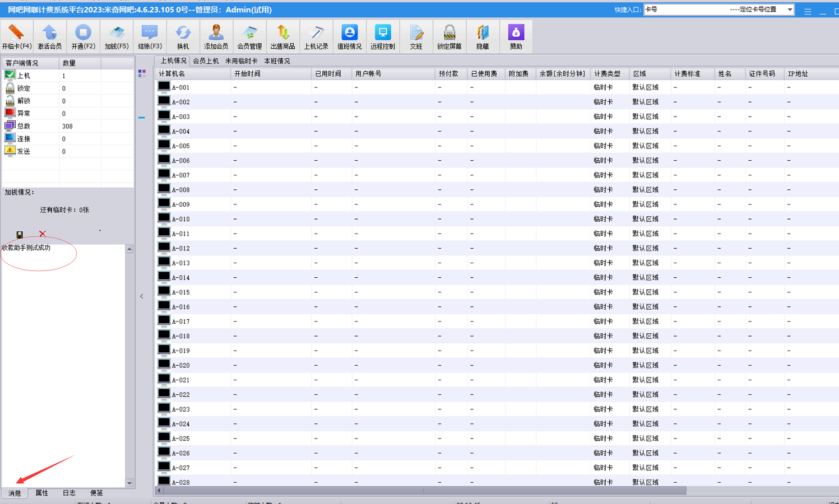Open the 赞助 sponsor icon
The image size is (839, 504).
(516, 36)
